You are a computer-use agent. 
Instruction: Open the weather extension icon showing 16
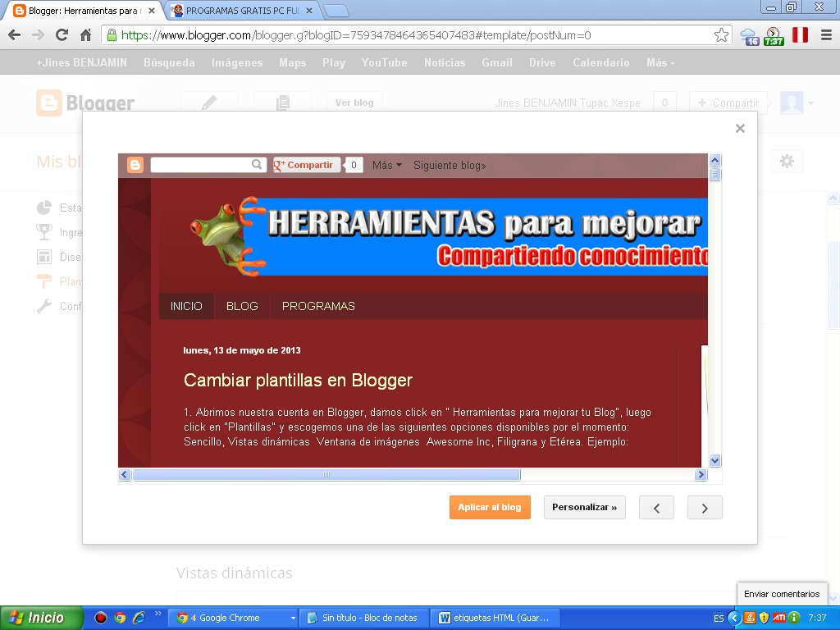[750, 36]
